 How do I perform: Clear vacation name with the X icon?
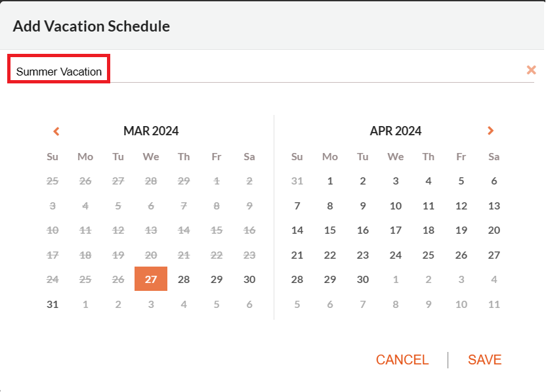click(x=531, y=70)
